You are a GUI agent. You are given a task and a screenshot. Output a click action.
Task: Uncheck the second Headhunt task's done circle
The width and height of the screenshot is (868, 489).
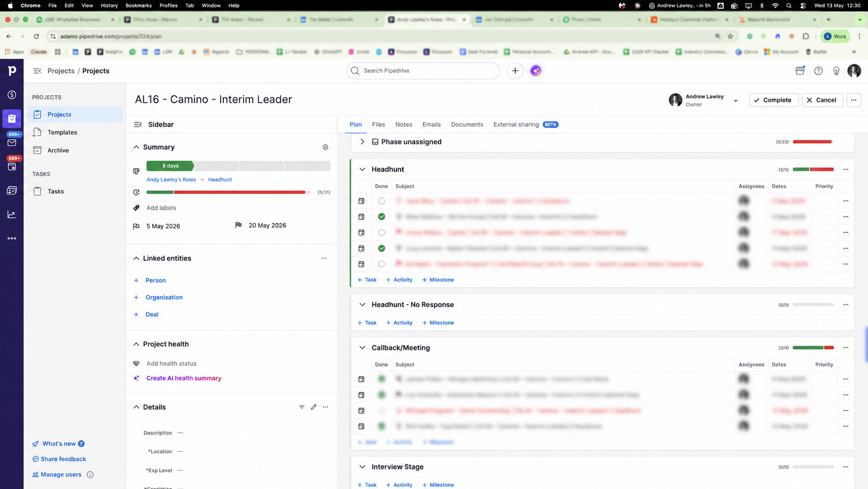coord(382,217)
